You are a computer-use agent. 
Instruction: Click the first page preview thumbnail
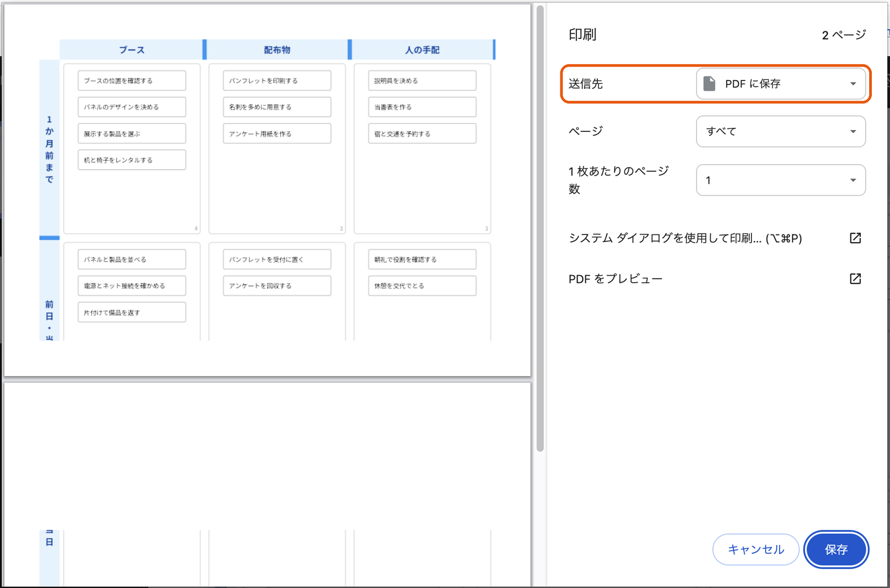pos(268,191)
